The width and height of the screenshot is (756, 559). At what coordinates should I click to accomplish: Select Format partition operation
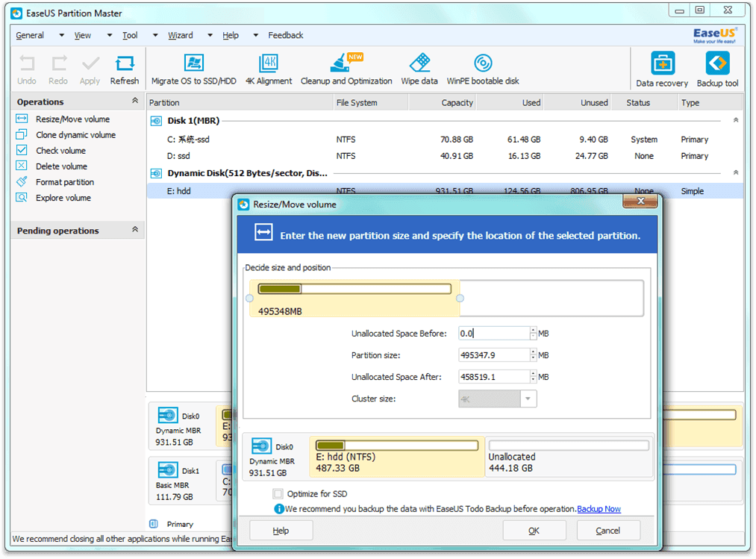click(x=65, y=182)
